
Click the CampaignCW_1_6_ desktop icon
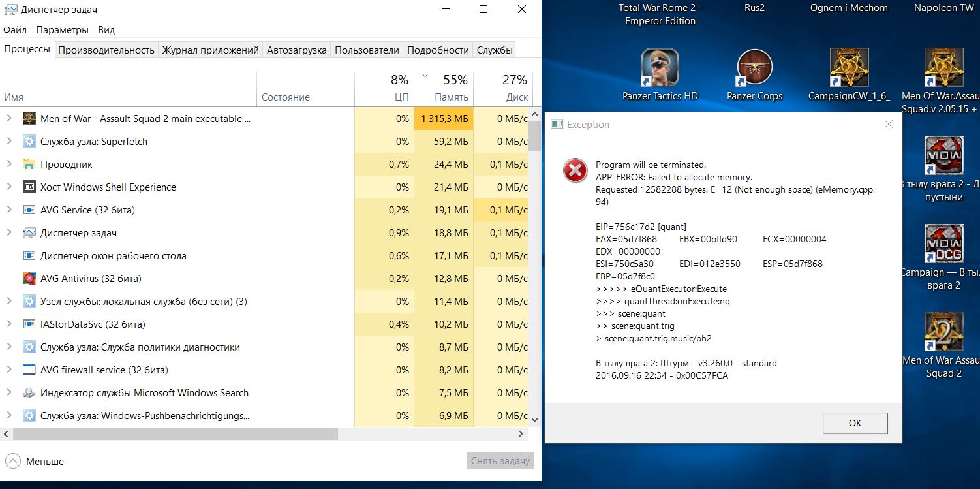(849, 67)
